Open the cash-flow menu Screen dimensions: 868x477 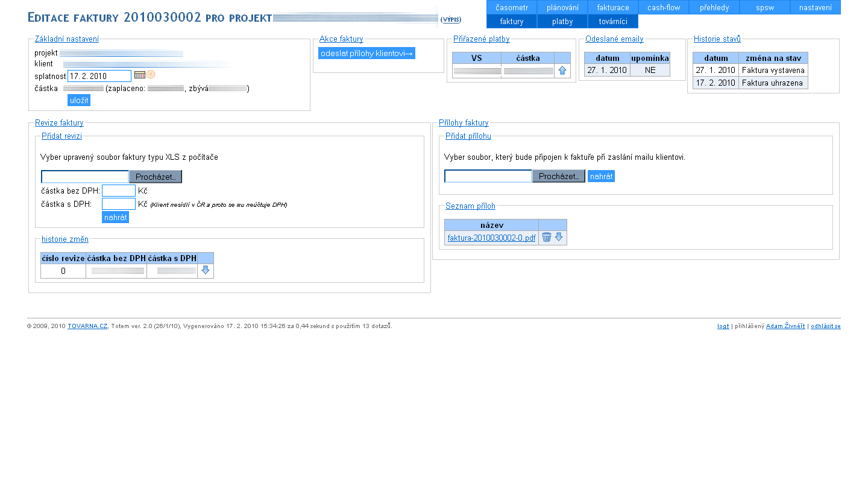(x=664, y=7)
